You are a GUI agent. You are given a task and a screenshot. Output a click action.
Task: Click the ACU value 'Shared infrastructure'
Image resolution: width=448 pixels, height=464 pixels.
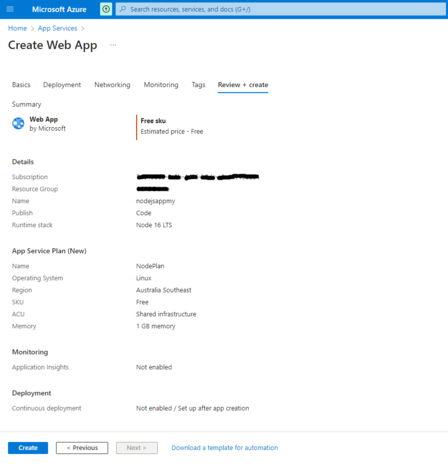pos(166,314)
